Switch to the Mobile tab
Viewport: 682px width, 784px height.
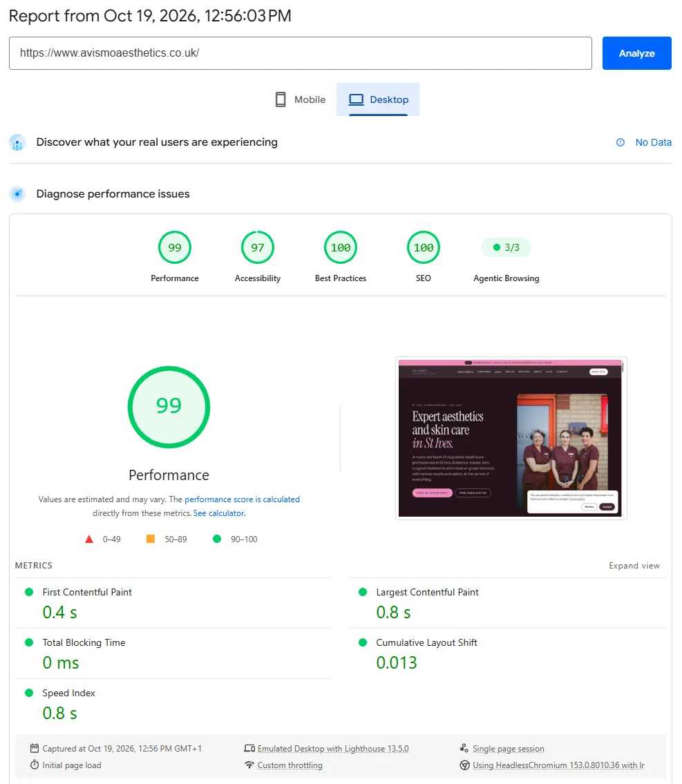pos(300,99)
